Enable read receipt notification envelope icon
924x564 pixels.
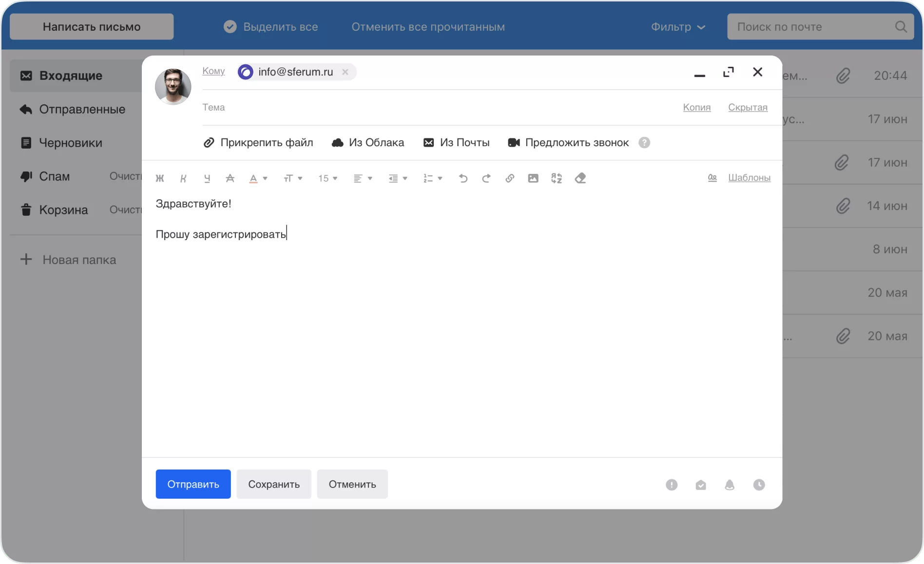[701, 485]
